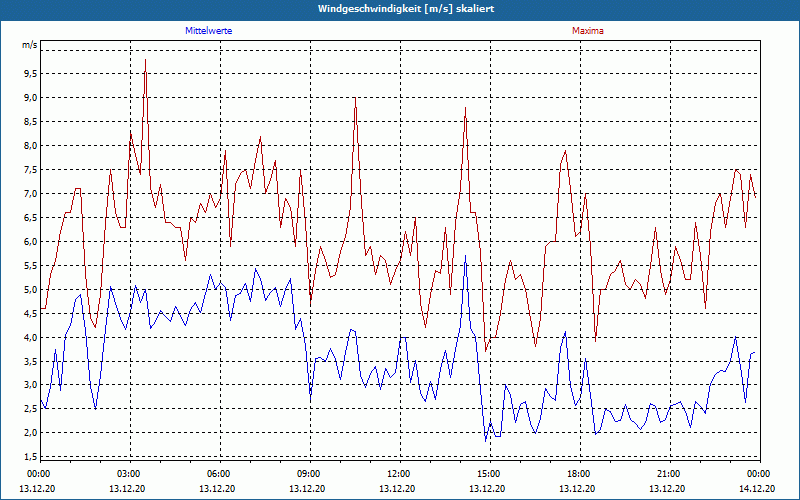Click the 03:00 time axis label
800x500 pixels.
tap(131, 474)
